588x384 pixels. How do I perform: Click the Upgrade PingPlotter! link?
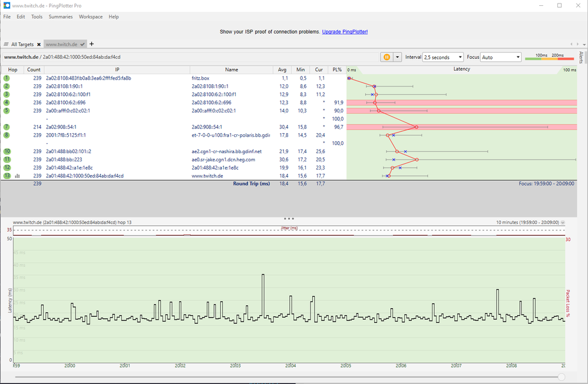click(x=345, y=31)
